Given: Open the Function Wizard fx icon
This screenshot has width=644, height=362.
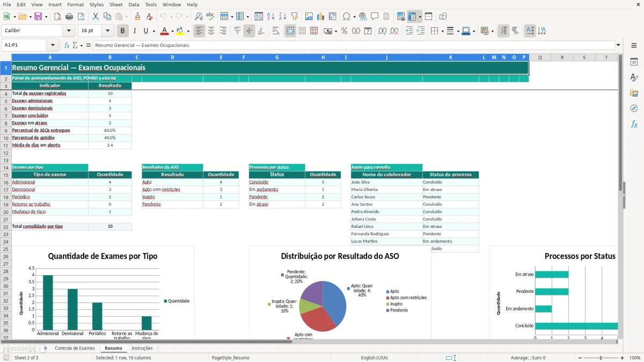Looking at the screenshot, I should [67, 45].
